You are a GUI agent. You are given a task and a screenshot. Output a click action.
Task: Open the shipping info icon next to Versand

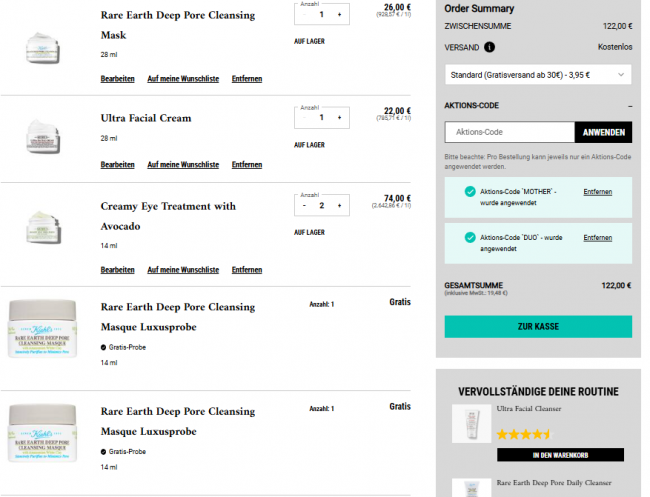pyautogui.click(x=489, y=47)
